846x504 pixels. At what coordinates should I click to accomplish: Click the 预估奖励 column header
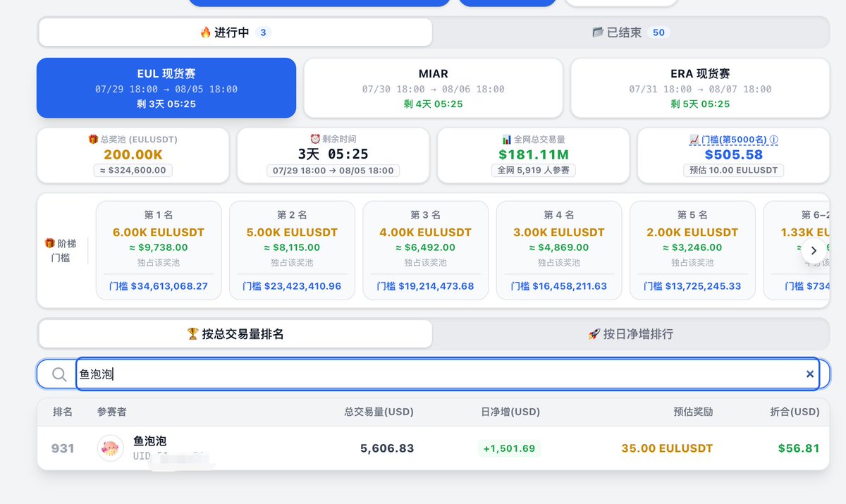click(692, 412)
